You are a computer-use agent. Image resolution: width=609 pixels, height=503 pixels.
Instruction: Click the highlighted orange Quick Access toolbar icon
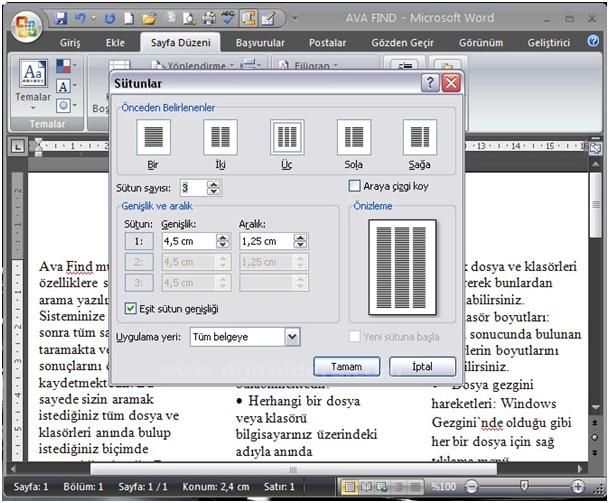pos(248,18)
